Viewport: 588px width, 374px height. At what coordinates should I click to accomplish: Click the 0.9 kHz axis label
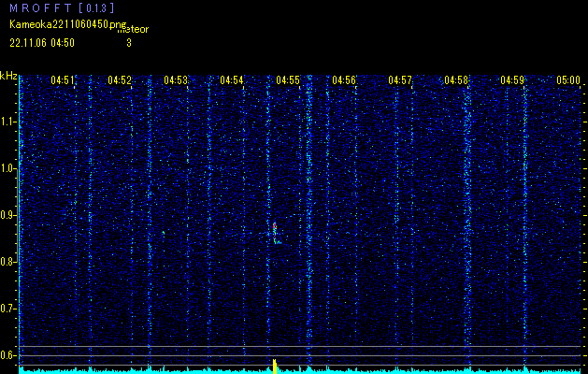(8, 215)
